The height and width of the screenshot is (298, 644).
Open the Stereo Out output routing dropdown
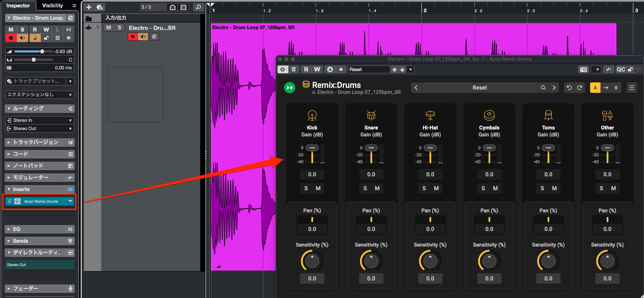pos(40,129)
